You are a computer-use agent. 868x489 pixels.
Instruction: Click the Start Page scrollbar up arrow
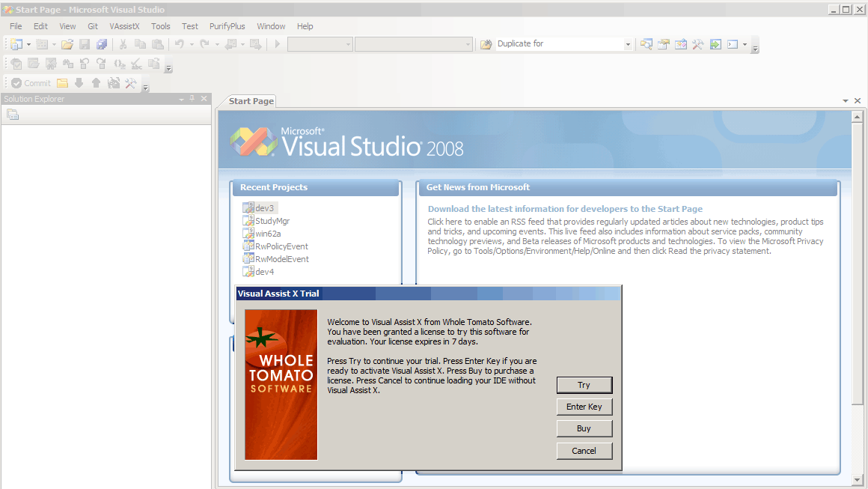click(x=857, y=117)
